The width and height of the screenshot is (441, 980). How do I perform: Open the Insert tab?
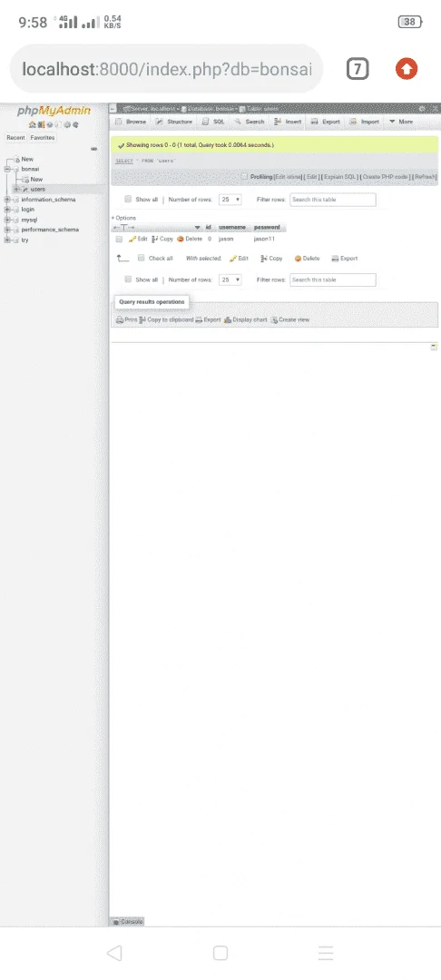[x=288, y=122]
